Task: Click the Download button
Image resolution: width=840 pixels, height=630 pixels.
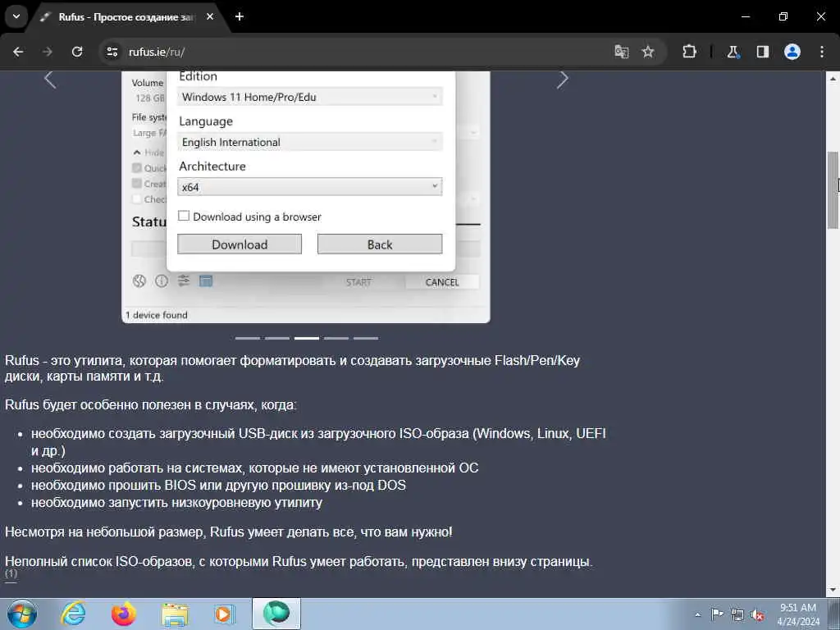Action: click(x=240, y=244)
